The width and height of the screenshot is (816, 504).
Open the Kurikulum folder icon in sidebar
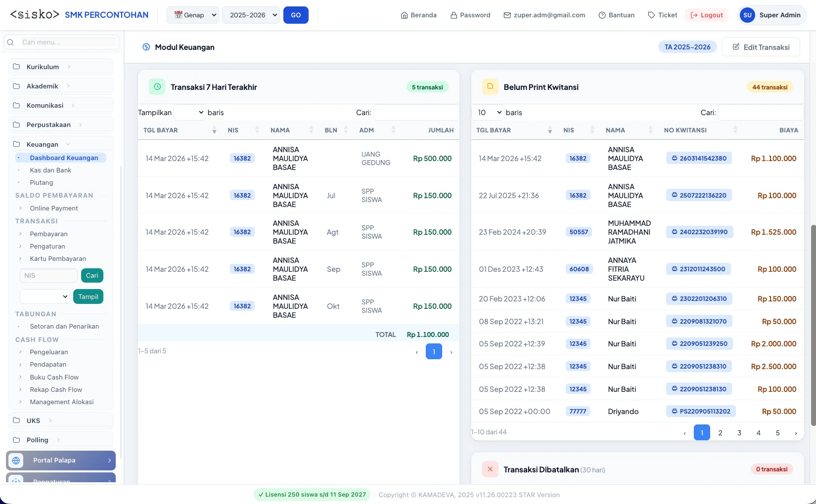[16, 67]
